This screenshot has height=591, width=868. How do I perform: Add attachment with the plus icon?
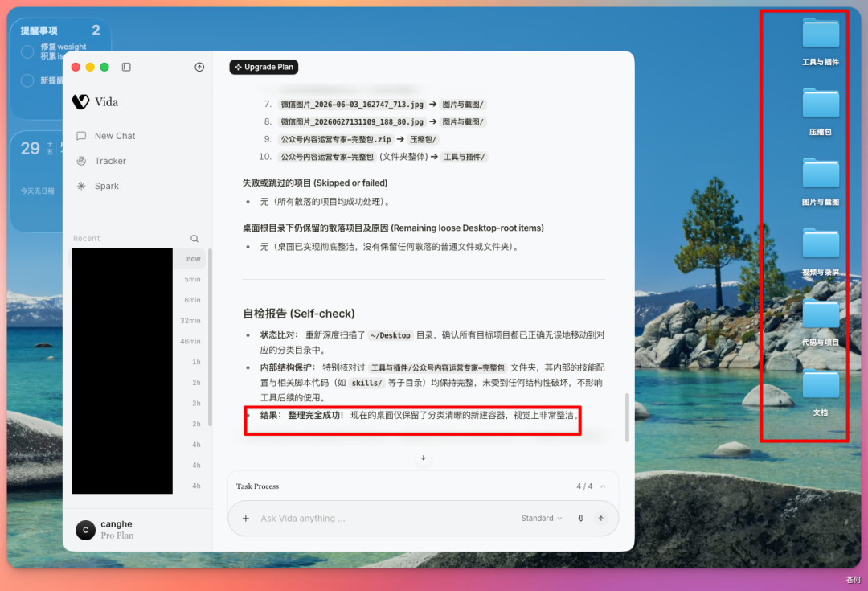(x=246, y=519)
